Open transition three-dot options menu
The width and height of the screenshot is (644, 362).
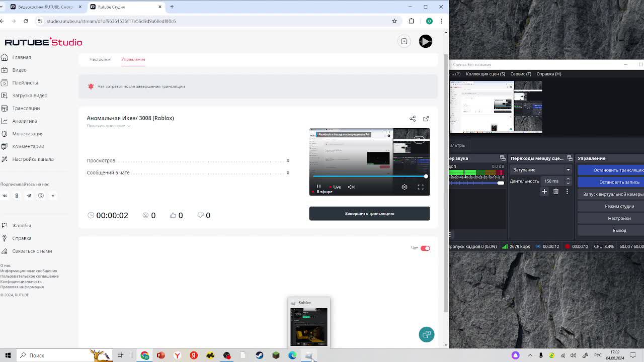click(567, 192)
